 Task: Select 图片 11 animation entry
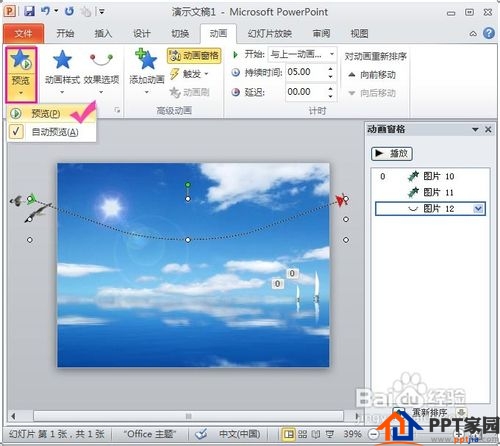click(x=430, y=192)
